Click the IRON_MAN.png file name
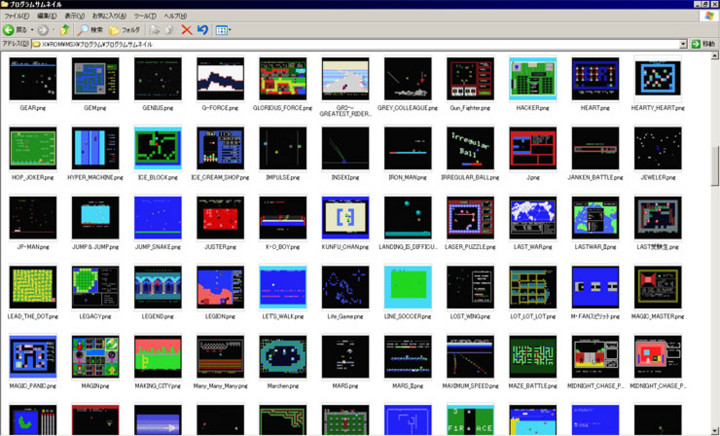Image resolution: width=720 pixels, height=436 pixels. pos(408,178)
